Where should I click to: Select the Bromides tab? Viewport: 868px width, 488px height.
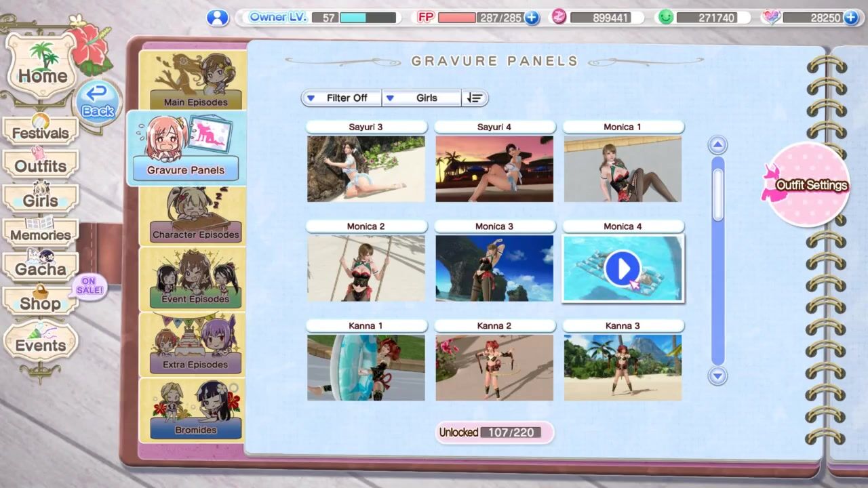tap(194, 411)
